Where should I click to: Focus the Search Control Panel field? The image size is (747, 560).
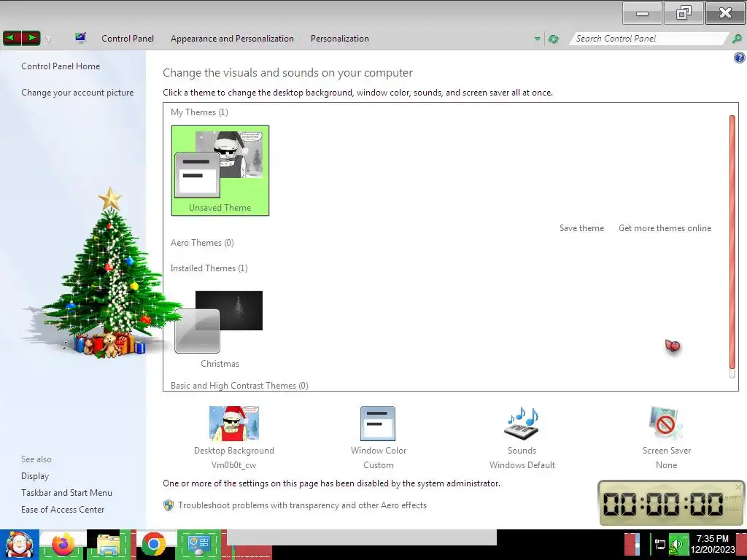click(648, 39)
